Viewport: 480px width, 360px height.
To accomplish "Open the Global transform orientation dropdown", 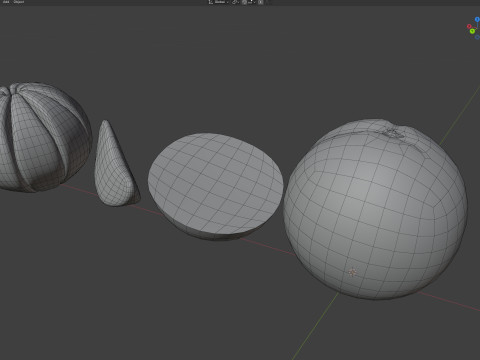I will click(x=219, y=2).
